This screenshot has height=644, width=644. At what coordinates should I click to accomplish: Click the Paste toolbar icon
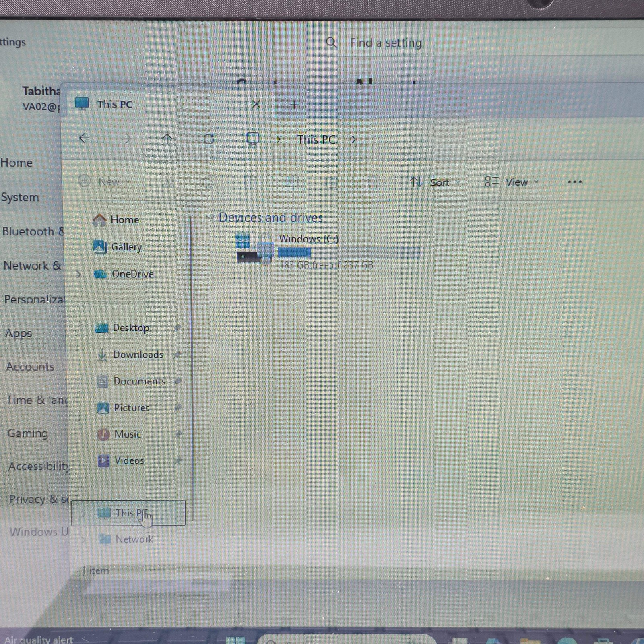coord(250,182)
